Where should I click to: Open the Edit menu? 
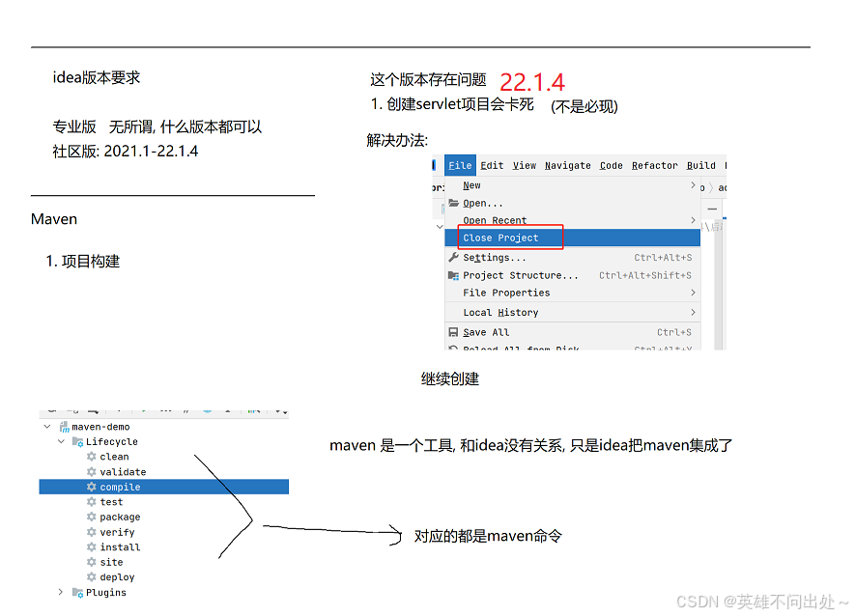pyautogui.click(x=492, y=165)
